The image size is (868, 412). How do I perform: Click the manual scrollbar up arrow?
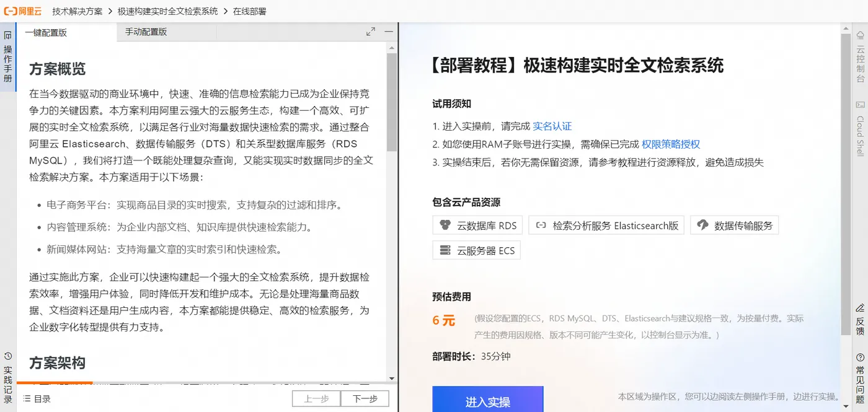click(391, 47)
